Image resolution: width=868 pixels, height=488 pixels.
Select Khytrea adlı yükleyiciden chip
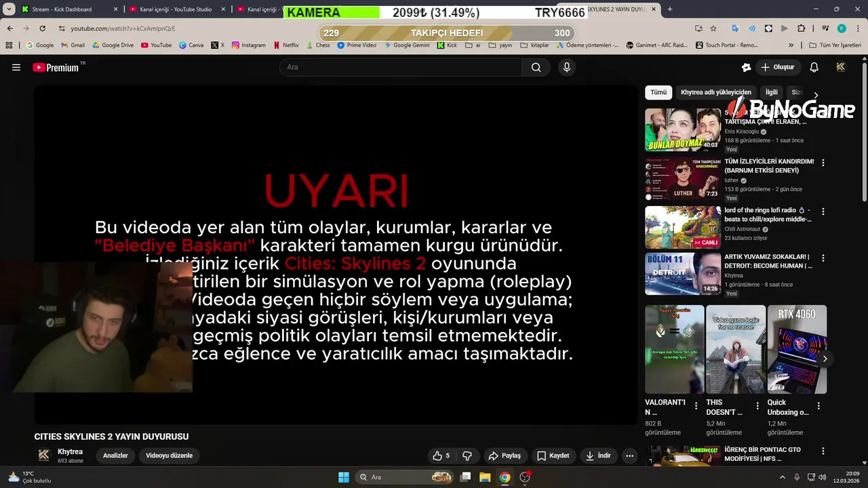click(x=716, y=92)
